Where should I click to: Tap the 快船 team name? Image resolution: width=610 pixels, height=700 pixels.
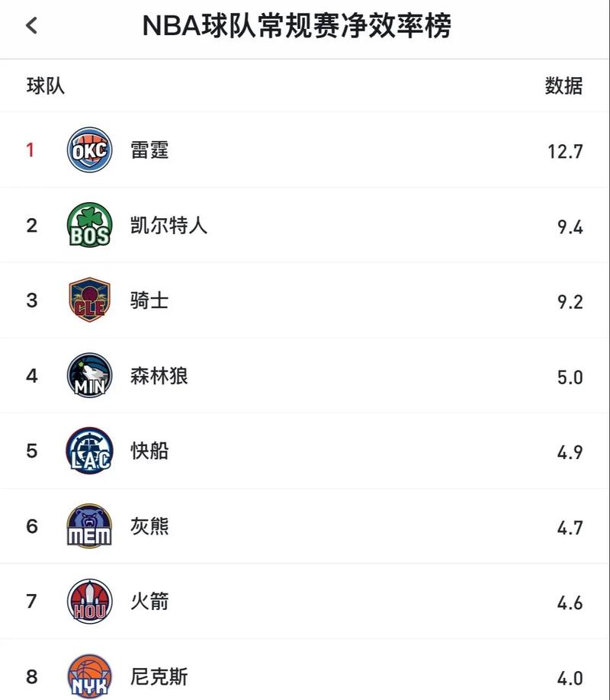pyautogui.click(x=149, y=451)
